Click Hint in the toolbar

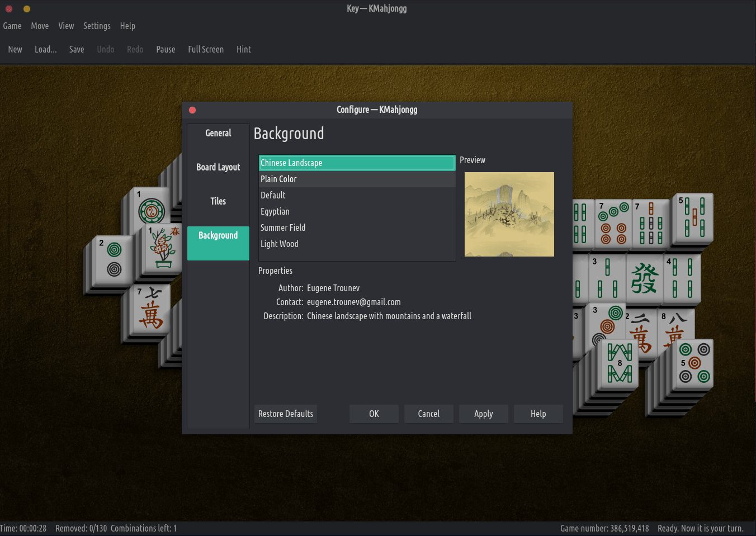pos(243,49)
